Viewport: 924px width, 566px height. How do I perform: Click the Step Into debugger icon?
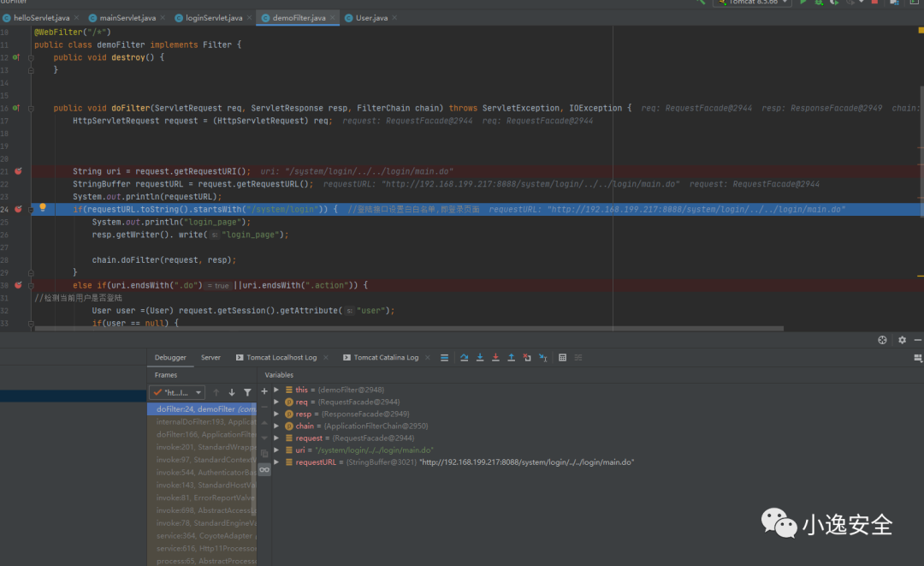pyautogui.click(x=480, y=357)
